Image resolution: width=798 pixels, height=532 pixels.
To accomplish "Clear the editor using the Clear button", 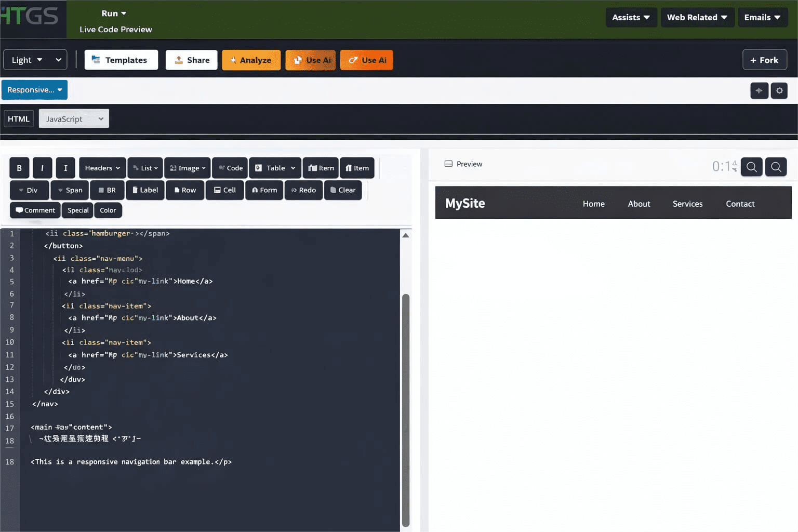I will [x=343, y=190].
